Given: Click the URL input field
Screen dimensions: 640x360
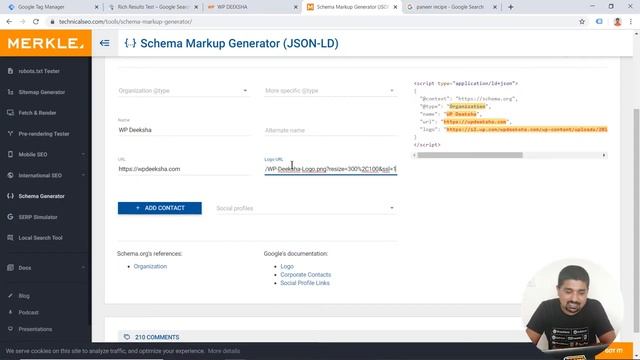Looking at the screenshot, I should coord(184,169).
